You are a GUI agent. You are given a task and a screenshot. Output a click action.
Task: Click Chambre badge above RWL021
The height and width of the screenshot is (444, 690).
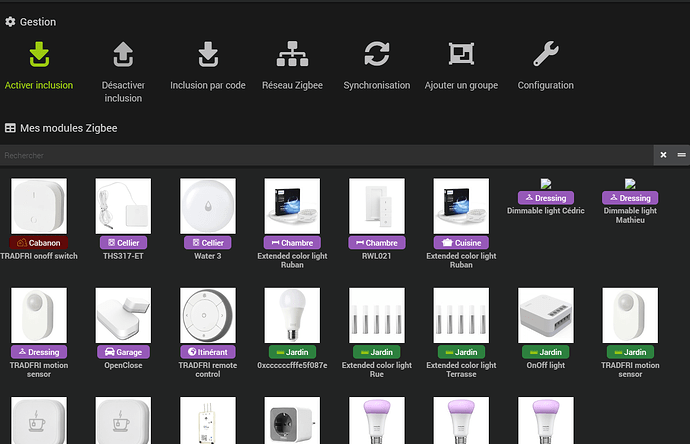coord(377,243)
